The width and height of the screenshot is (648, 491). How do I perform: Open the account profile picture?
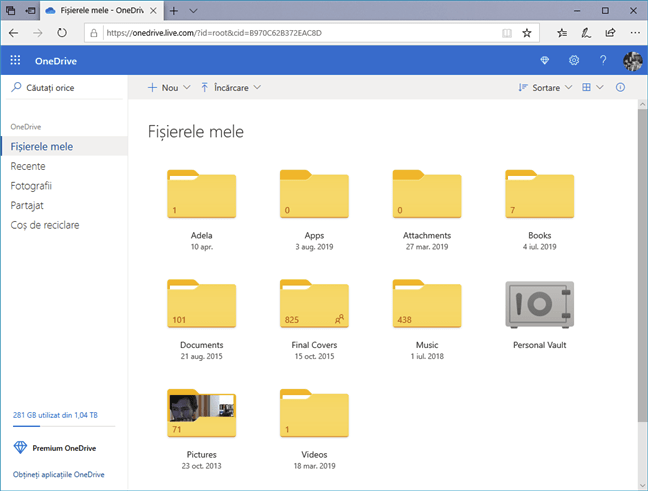click(632, 61)
